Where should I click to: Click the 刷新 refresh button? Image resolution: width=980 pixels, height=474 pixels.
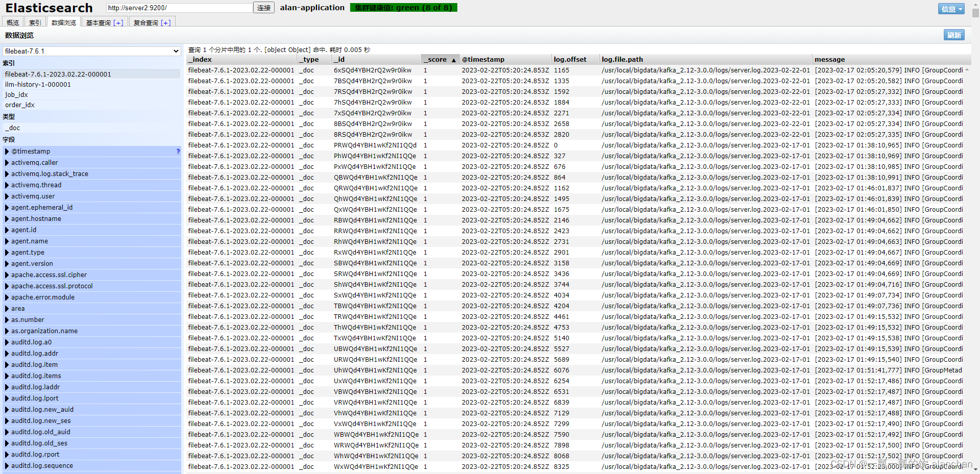954,35
